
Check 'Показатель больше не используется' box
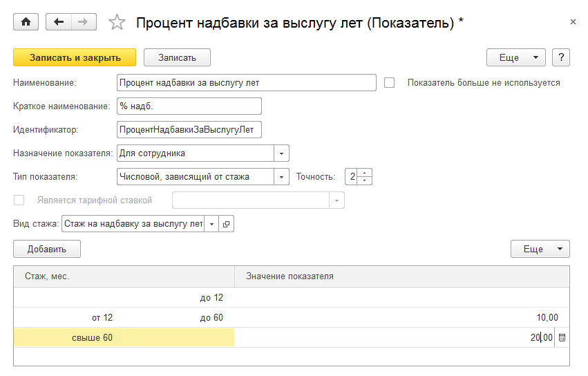[x=390, y=83]
